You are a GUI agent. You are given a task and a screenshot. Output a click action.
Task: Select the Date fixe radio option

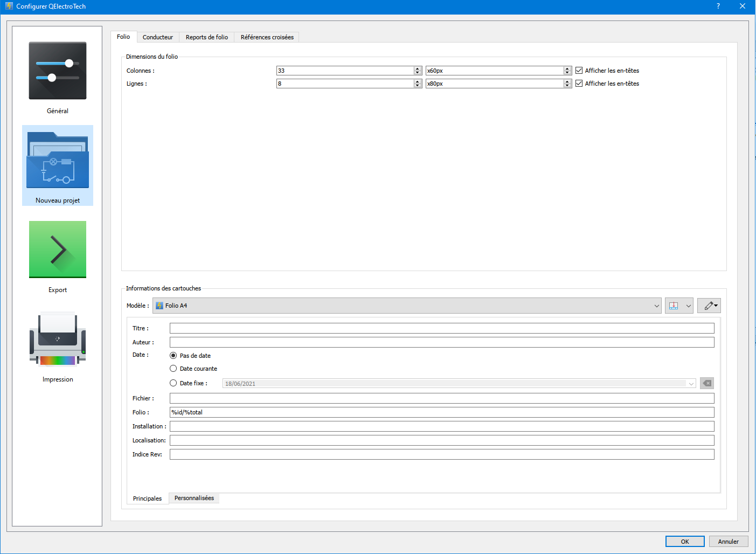(174, 383)
